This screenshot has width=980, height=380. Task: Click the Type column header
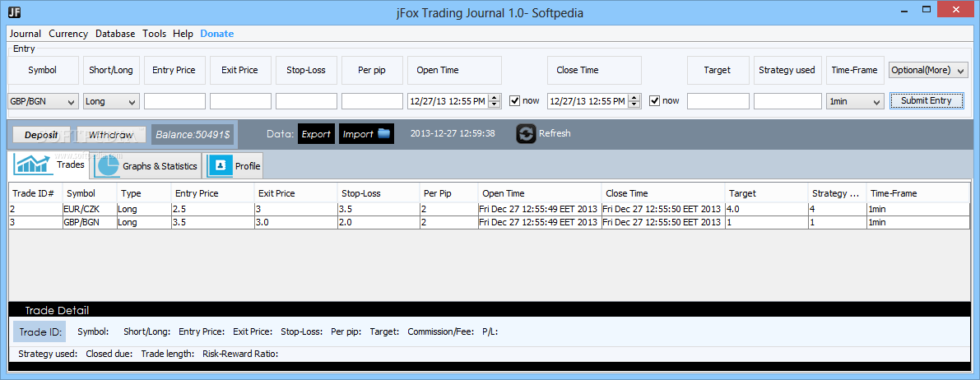pos(144,194)
